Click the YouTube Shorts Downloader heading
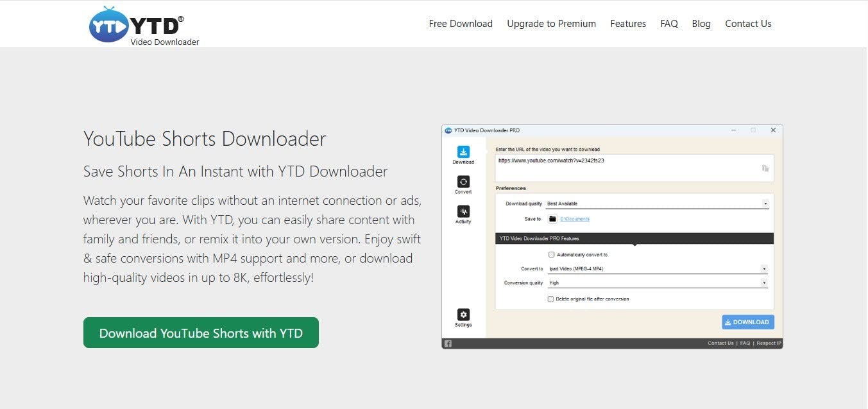 tap(205, 139)
